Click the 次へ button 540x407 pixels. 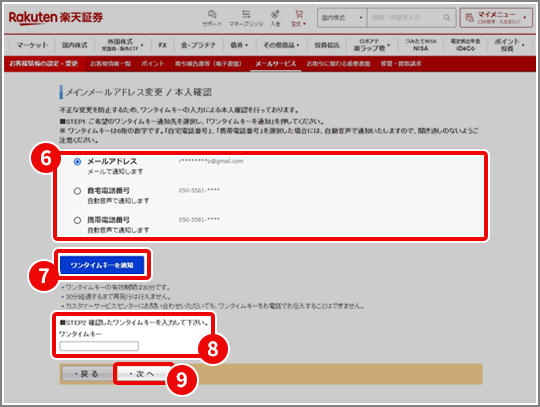tap(142, 374)
